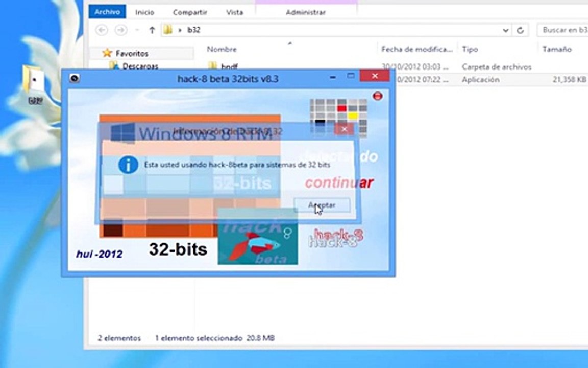Click the bndf folder icon
Screen dimensions: 588x368
pyautogui.click(x=212, y=66)
